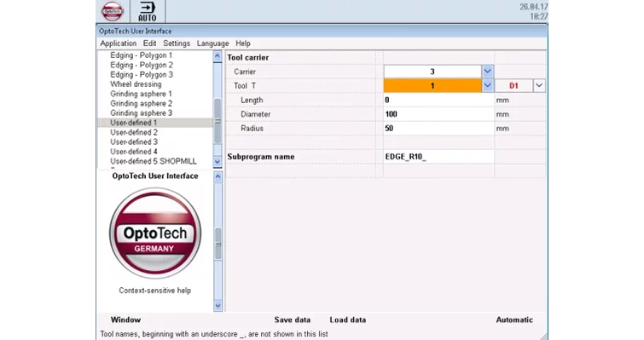Click the AUTO mode icon
The height and width of the screenshot is (340, 644).
pyautogui.click(x=148, y=11)
